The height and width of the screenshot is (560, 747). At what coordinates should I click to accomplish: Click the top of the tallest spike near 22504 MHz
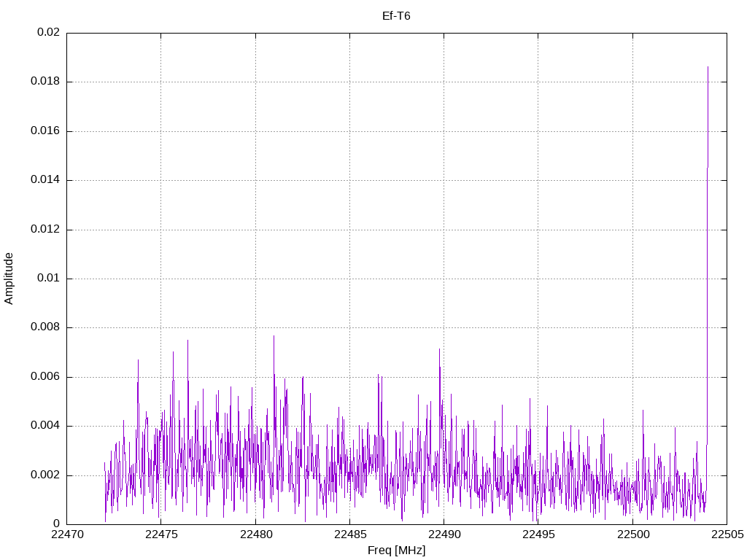click(708, 67)
